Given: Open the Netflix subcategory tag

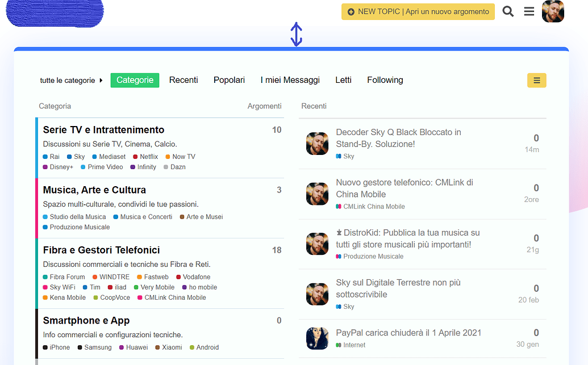Looking at the screenshot, I should tap(149, 157).
